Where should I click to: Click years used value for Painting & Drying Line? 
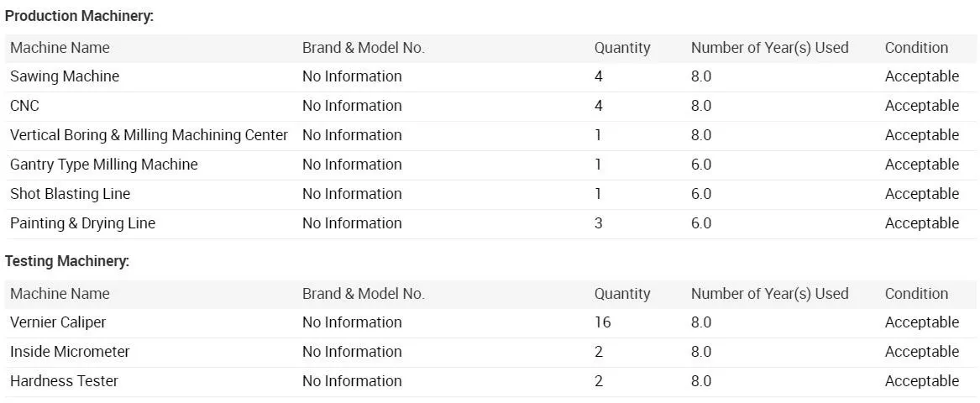(x=701, y=223)
